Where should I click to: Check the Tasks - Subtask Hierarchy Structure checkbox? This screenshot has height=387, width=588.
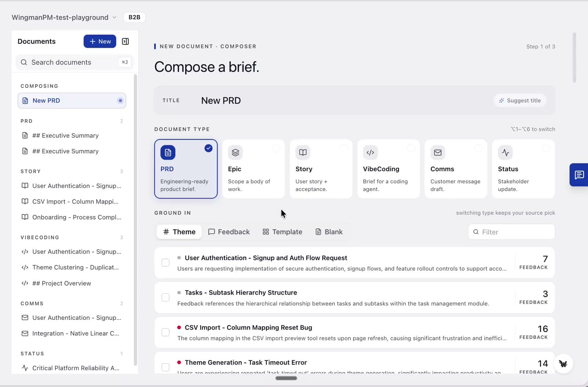tap(165, 297)
